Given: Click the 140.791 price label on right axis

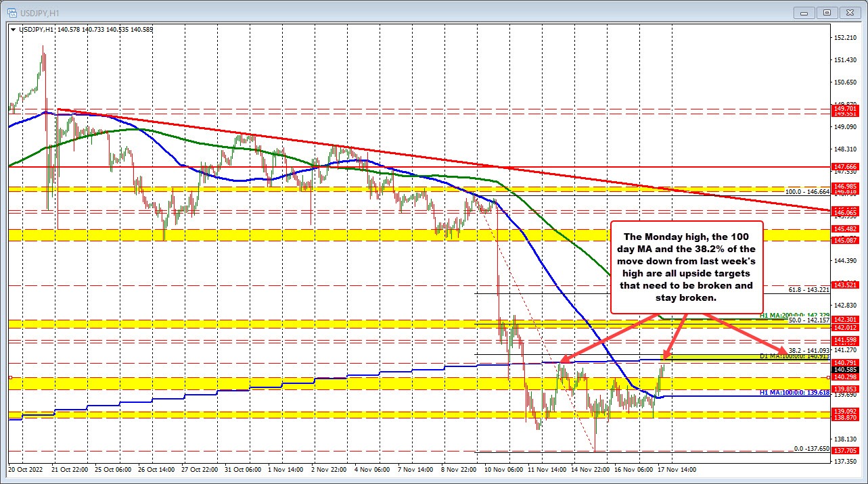Looking at the screenshot, I should (844, 363).
